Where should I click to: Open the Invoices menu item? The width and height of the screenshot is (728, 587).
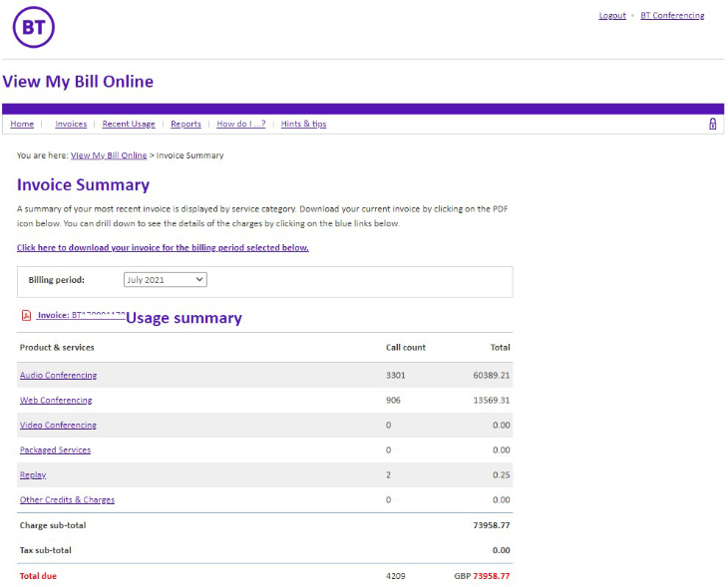pos(71,124)
